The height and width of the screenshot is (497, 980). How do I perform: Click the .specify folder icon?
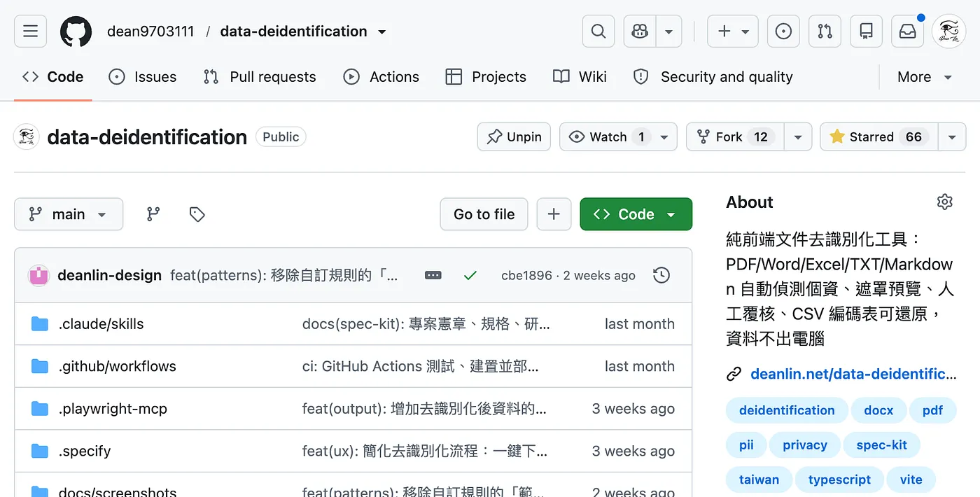pos(40,451)
